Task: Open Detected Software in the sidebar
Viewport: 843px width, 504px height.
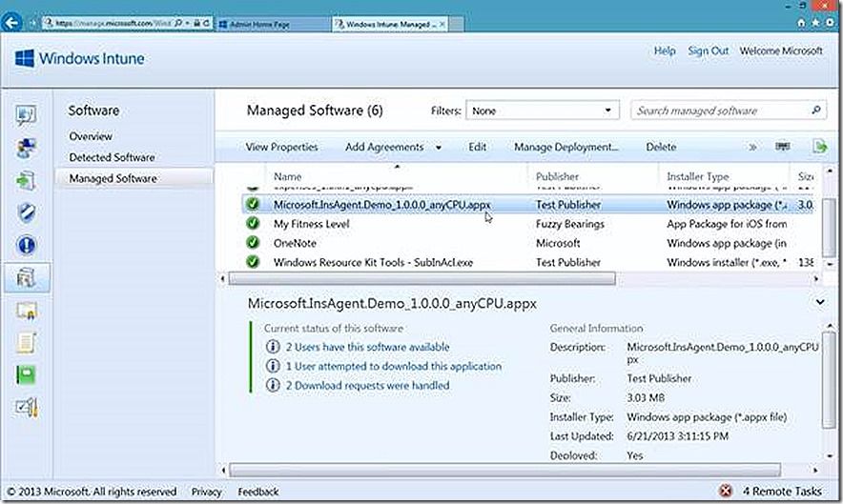Action: tap(112, 157)
